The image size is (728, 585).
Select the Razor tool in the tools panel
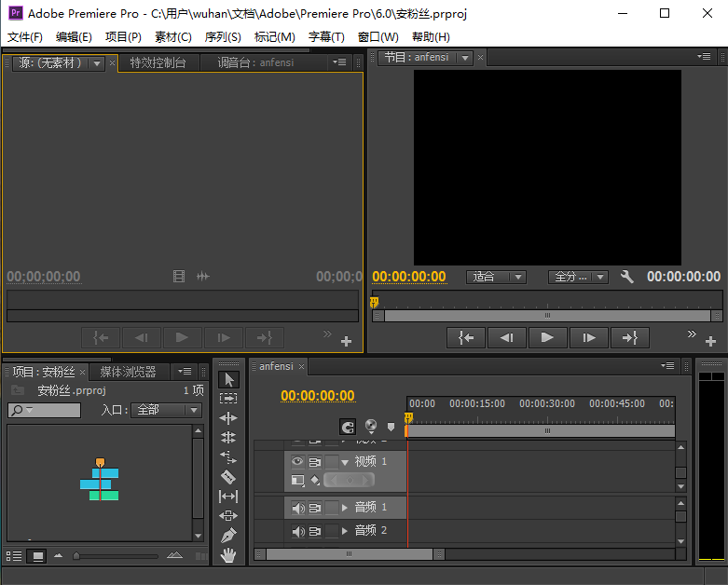(x=228, y=476)
